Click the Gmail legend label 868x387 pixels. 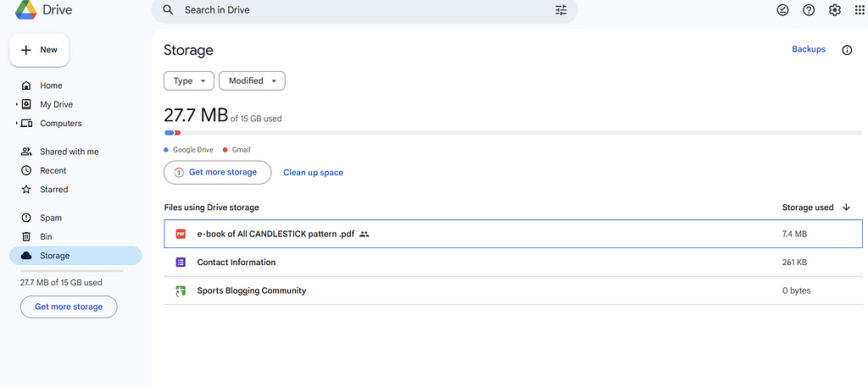[x=241, y=150]
